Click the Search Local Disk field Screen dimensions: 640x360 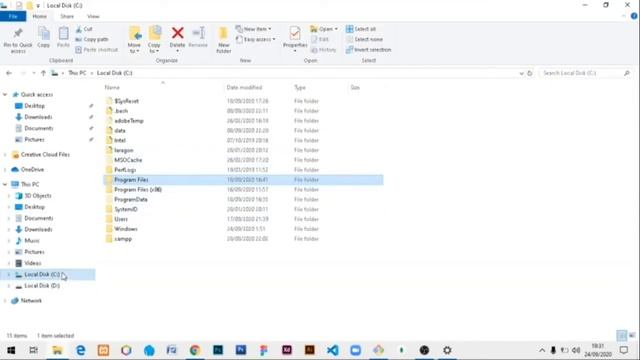(586, 73)
